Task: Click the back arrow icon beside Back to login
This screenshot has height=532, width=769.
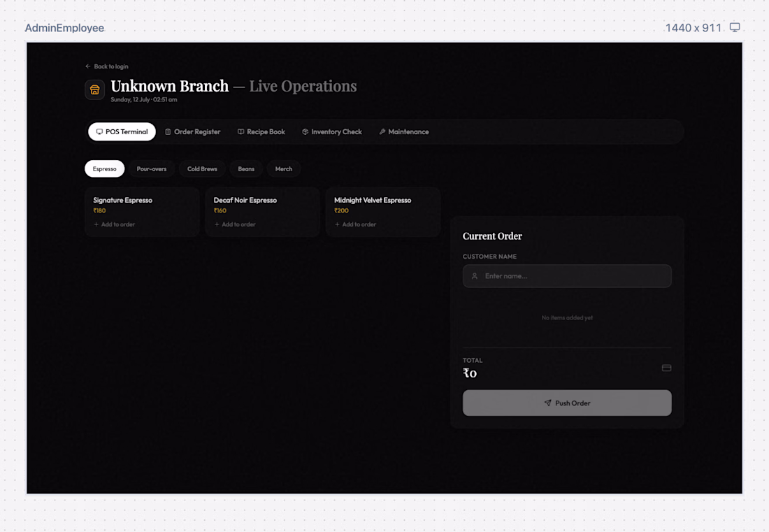Action: point(88,66)
